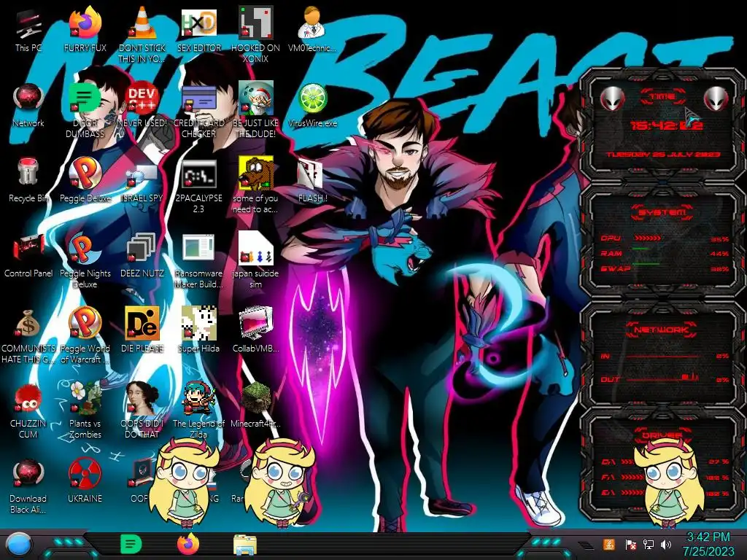This screenshot has height=560, width=747.
Task: Launch Super Hilda
Action: click(198, 330)
